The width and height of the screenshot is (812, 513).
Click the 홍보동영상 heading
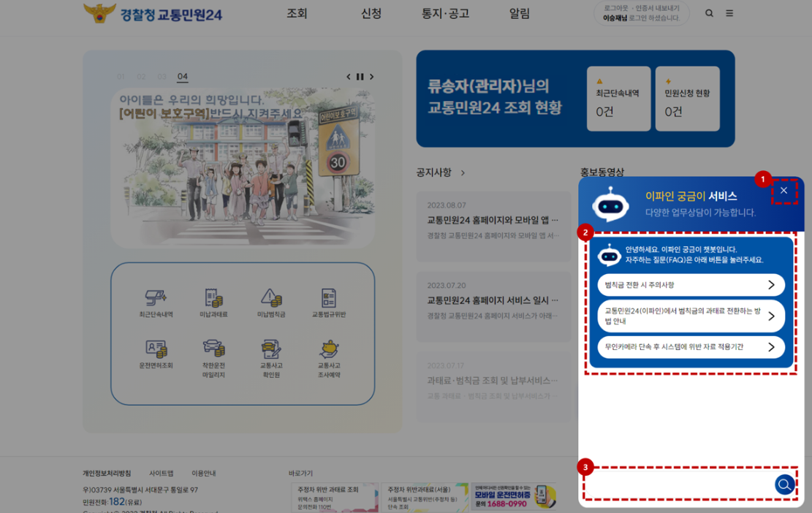[x=602, y=172]
